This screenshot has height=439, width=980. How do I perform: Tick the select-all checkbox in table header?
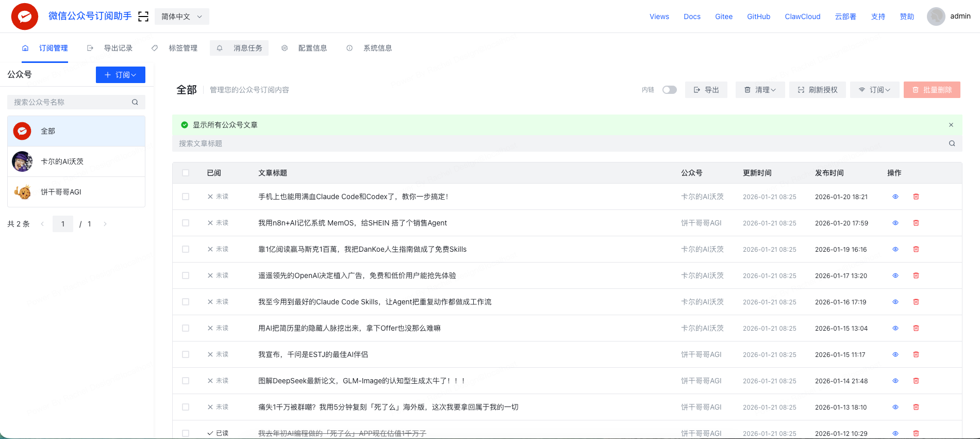tap(186, 173)
